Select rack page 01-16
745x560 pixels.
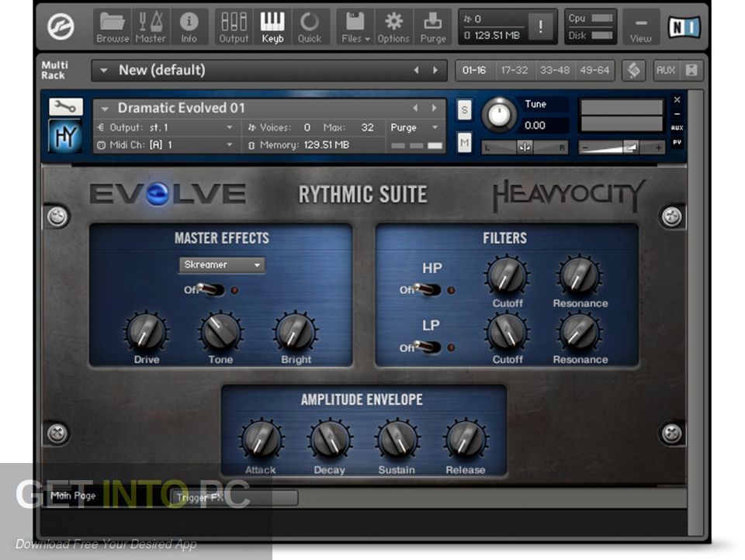474,71
